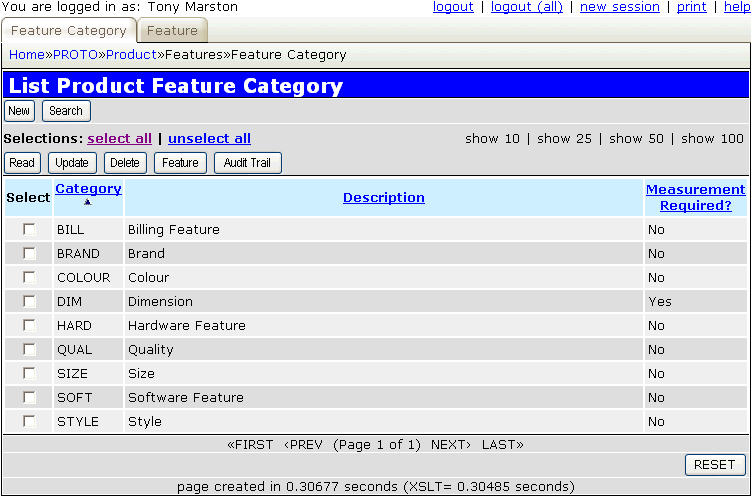
Task: Click the Measurement Required? column header
Action: coord(695,198)
